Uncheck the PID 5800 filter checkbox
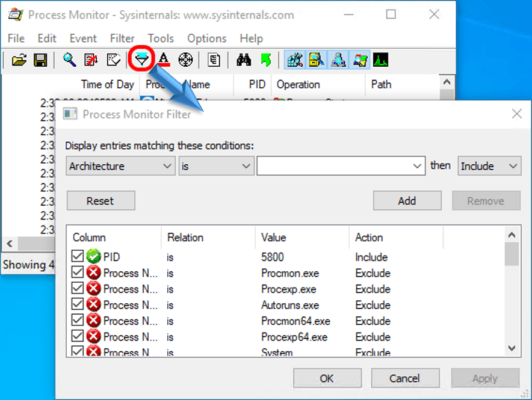Screen dimensions: 532x400 pyautogui.click(x=78, y=256)
